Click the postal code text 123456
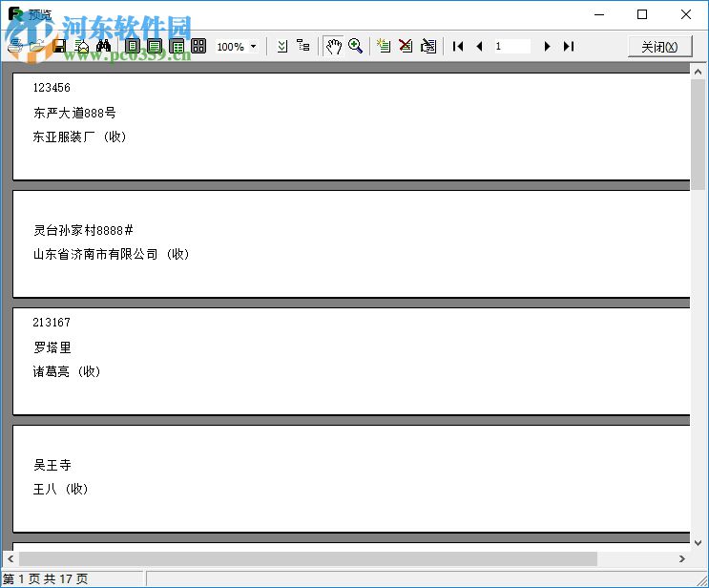 [x=52, y=88]
